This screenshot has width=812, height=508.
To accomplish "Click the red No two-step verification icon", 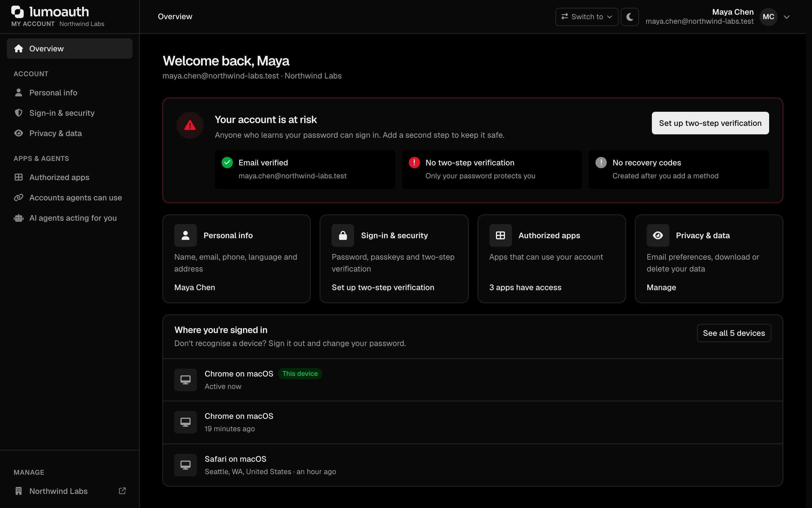I will pyautogui.click(x=414, y=163).
